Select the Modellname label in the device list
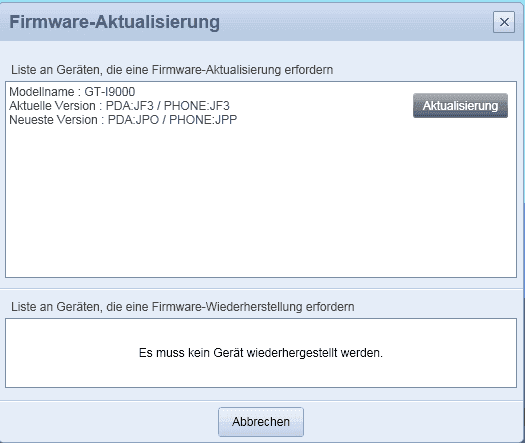The height and width of the screenshot is (443, 525). pos(42,91)
